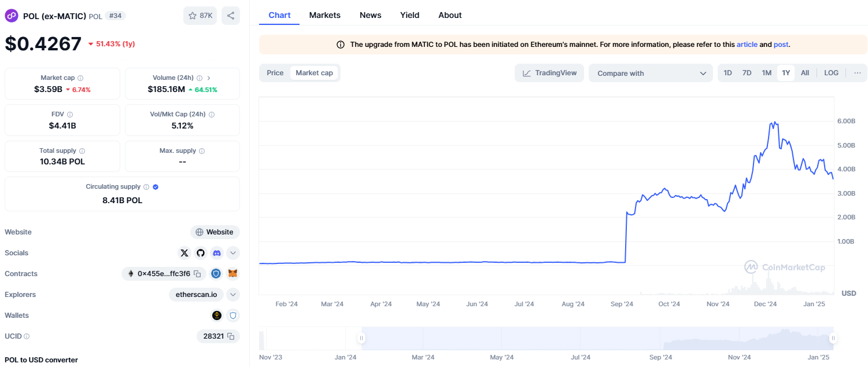Open the Yield tab
The height and width of the screenshot is (367, 868).
410,15
